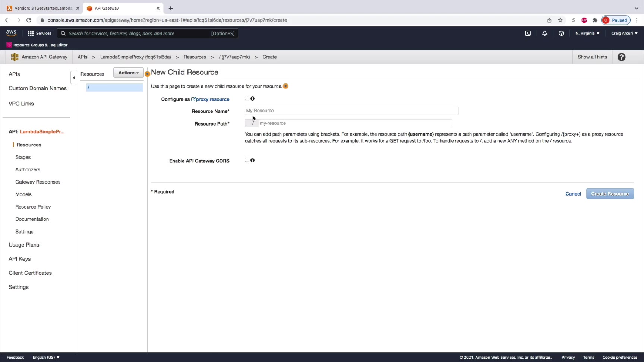Click the Resources breadcrumb link
Image resolution: width=644 pixels, height=362 pixels.
[x=195, y=57]
